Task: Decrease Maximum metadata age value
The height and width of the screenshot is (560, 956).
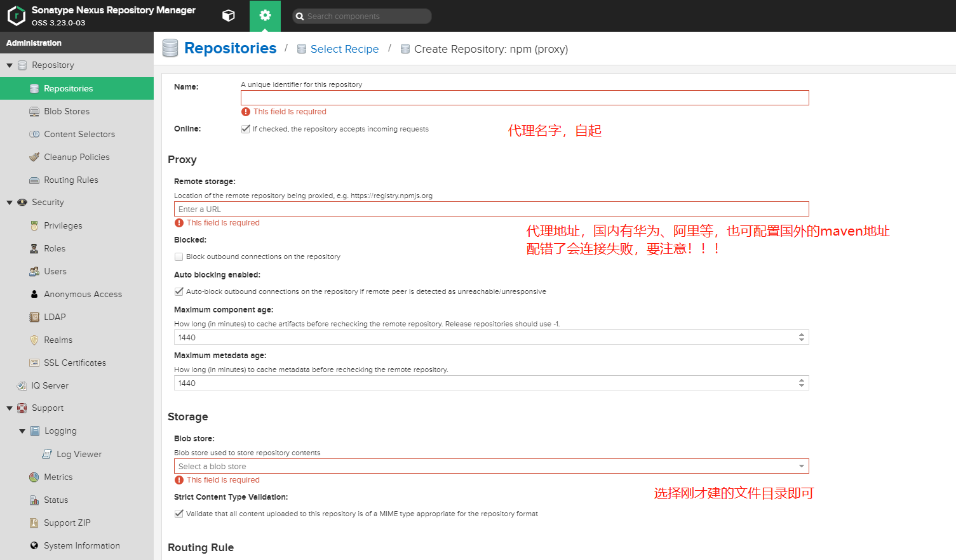Action: coord(802,386)
